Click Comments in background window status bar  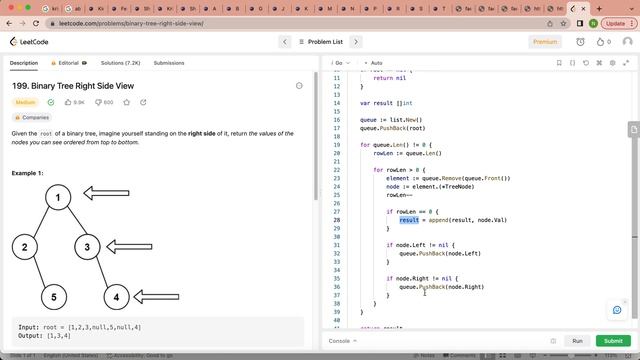pos(459,356)
